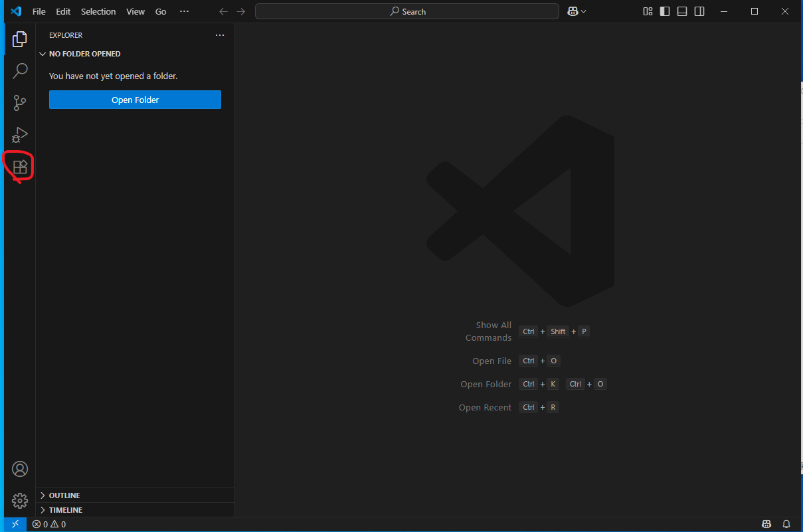Screen dimensions: 803x532
Task: Click the Search command center box
Action: click(x=407, y=11)
